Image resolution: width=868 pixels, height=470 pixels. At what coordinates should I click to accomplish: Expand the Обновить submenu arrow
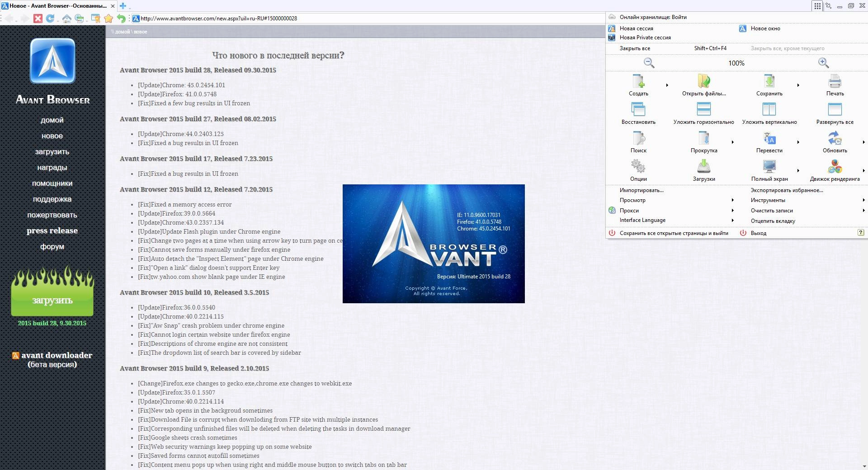pyautogui.click(x=863, y=142)
